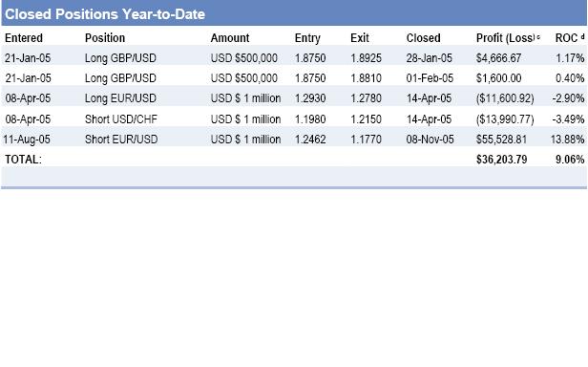Select the -3.49% ROC cell
The image size is (588, 367).
click(569, 119)
